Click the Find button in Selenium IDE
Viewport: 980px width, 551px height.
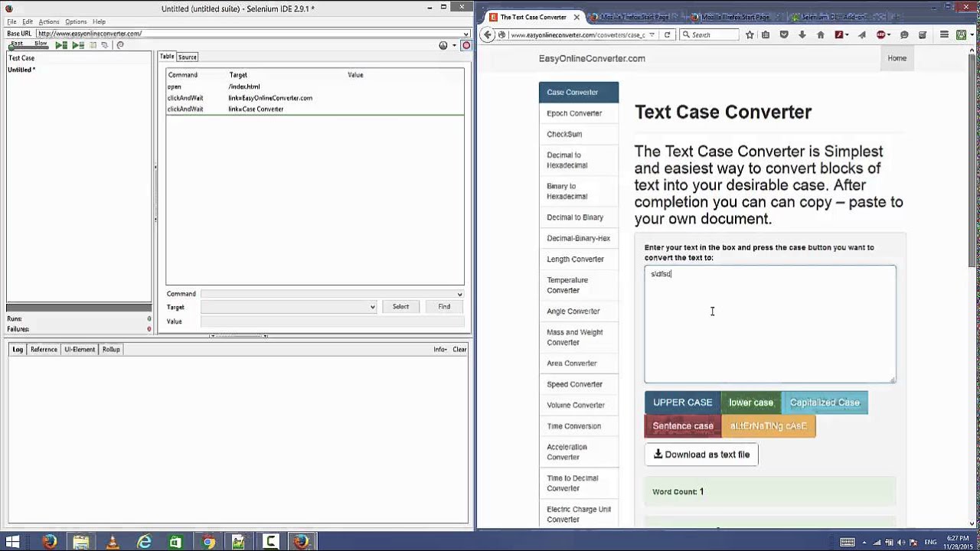pos(444,307)
